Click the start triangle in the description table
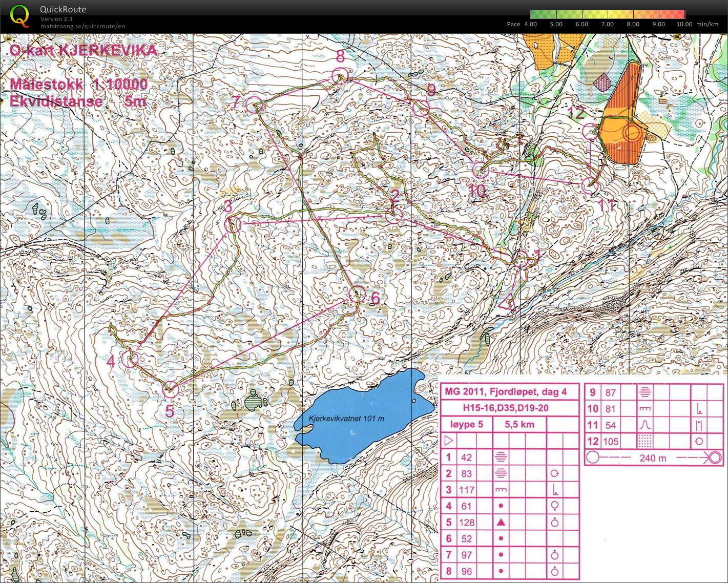728x583 pixels. coord(449,441)
